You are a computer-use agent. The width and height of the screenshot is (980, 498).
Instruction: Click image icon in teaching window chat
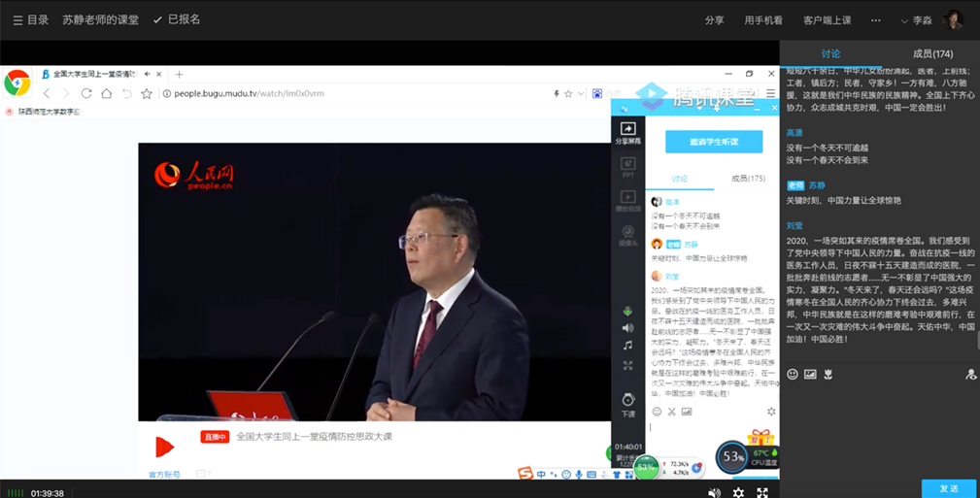coord(687,412)
